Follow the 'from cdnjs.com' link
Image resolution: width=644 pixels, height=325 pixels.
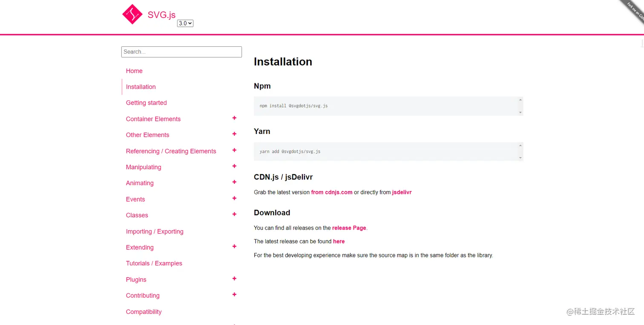[332, 192]
